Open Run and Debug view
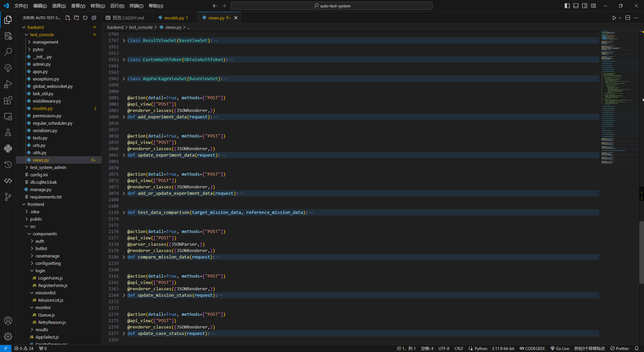 8,84
